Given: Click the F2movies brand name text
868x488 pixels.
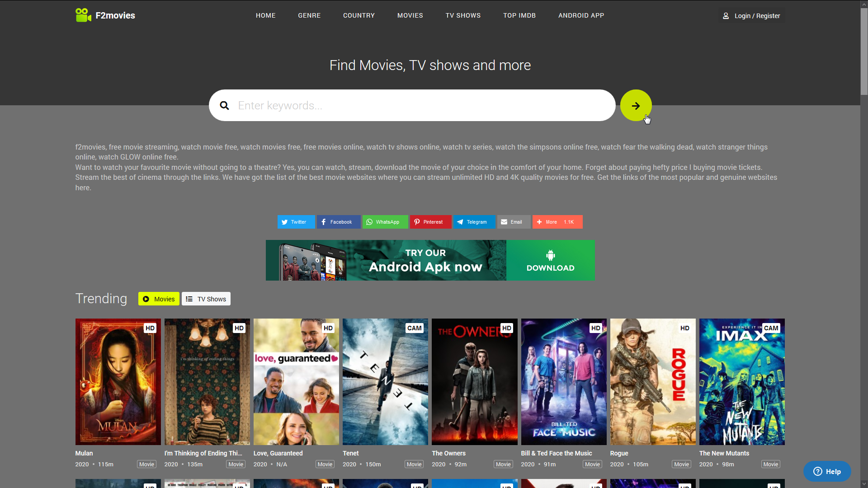Looking at the screenshot, I should (x=115, y=15).
